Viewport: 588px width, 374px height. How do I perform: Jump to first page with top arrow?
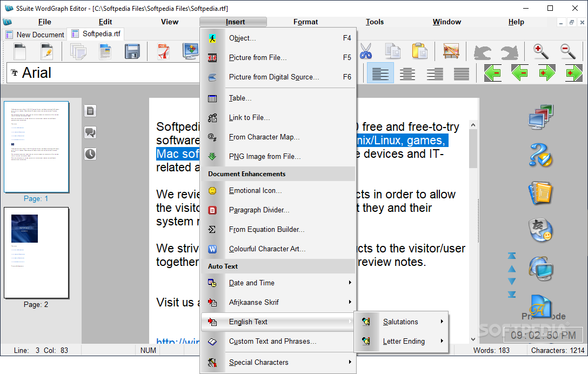click(x=511, y=256)
